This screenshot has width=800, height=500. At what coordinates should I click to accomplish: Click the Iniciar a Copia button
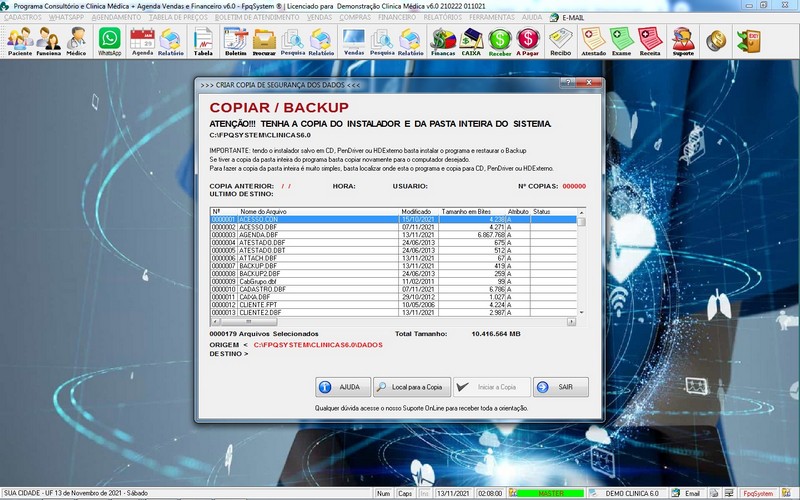tap(492, 387)
